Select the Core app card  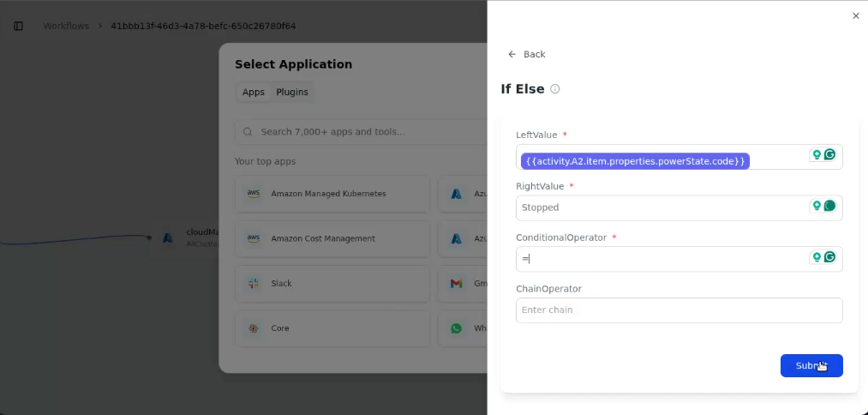coord(332,328)
